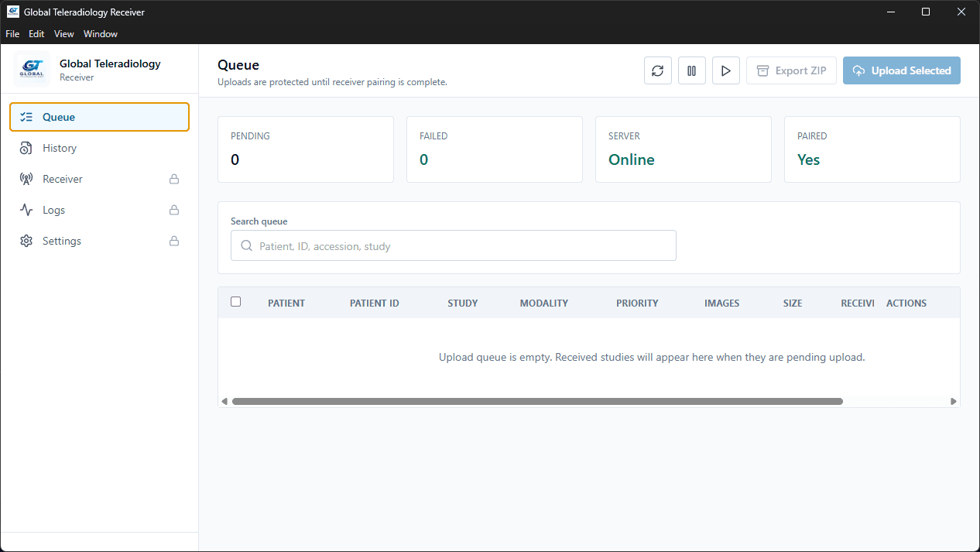Click the SIZE column header
980x552 pixels.
tap(793, 303)
